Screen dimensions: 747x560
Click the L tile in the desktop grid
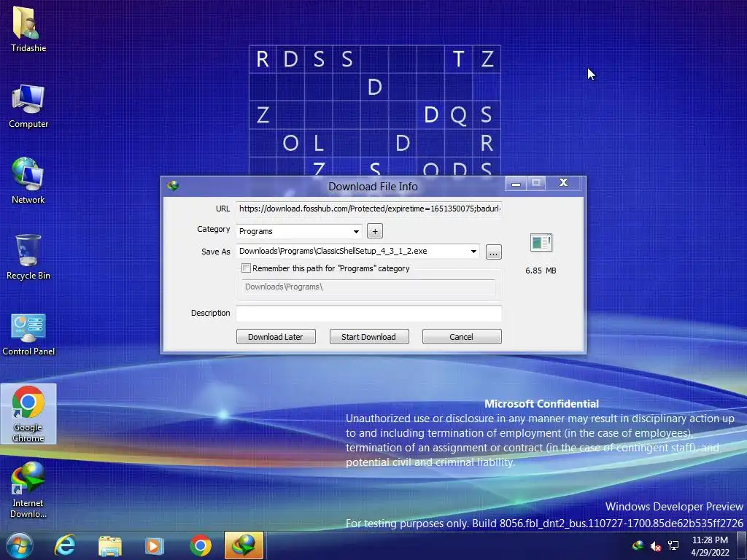(x=318, y=143)
